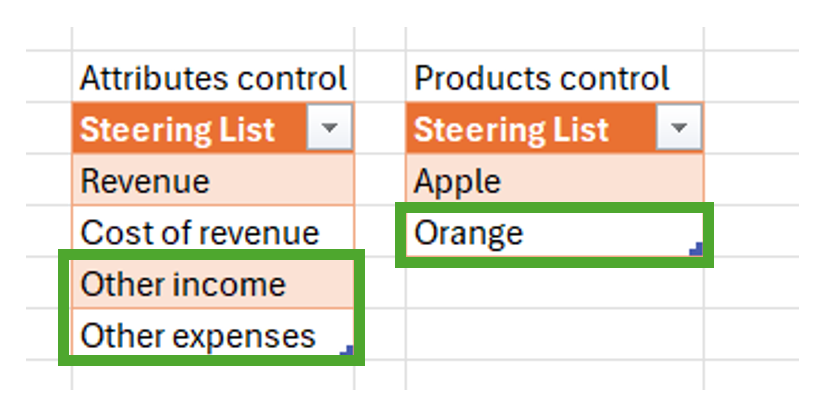Select the empty cell between Revenue and Apple
826x419 pixels.
[380, 182]
